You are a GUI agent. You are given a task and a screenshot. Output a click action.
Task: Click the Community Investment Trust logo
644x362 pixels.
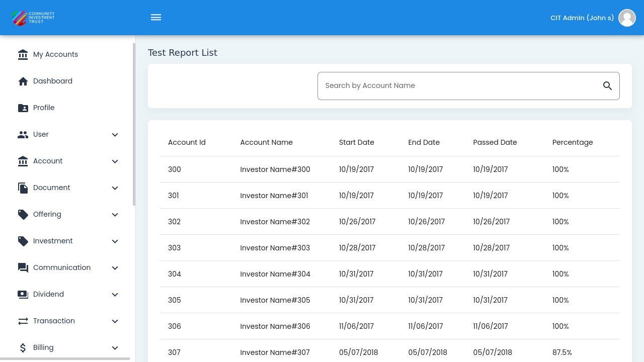(x=33, y=18)
